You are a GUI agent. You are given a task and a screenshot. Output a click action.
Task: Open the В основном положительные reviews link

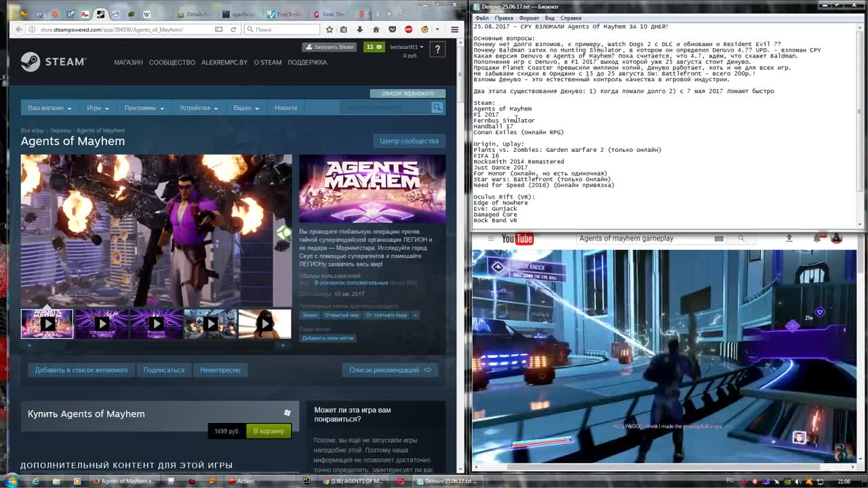[351, 283]
